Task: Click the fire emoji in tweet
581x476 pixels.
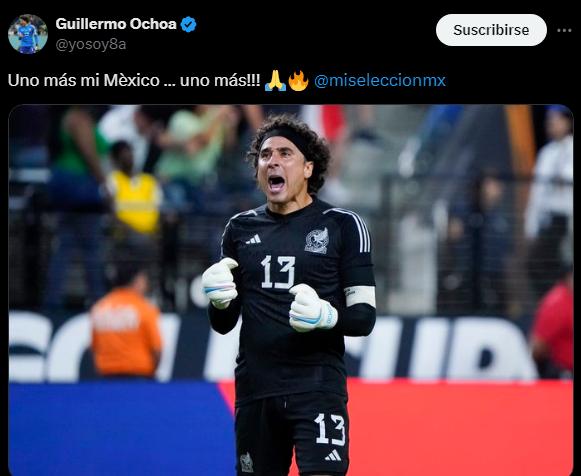Action: 298,80
